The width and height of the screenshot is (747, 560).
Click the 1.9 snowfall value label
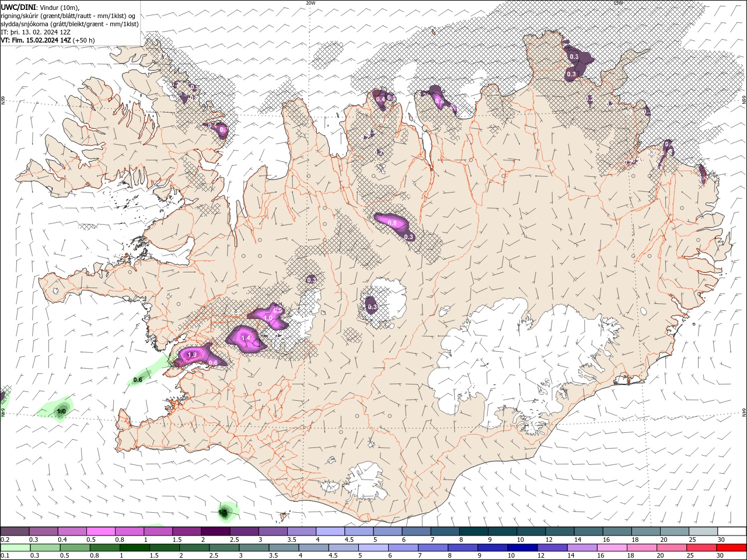click(x=191, y=355)
